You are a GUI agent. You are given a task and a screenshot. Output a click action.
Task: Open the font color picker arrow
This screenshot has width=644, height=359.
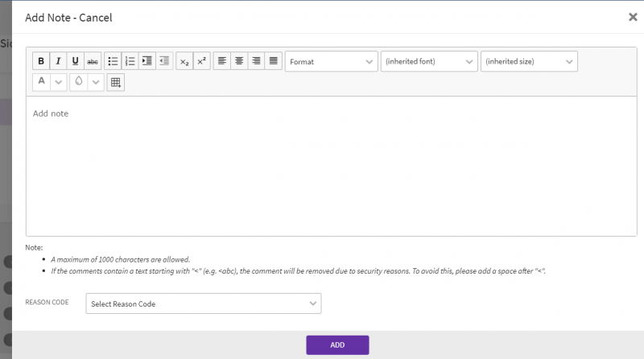click(59, 82)
